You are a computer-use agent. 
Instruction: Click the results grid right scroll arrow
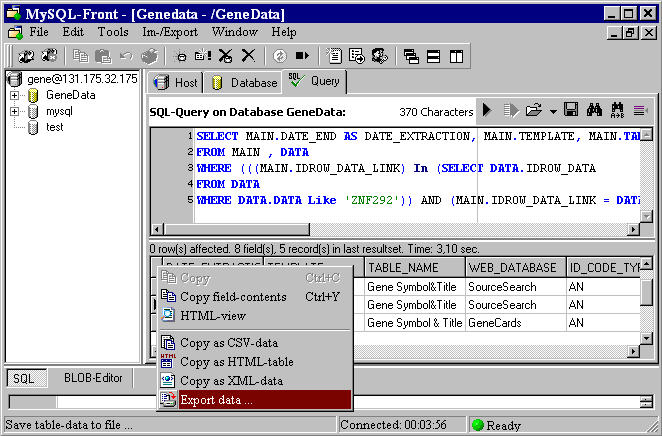(x=633, y=351)
